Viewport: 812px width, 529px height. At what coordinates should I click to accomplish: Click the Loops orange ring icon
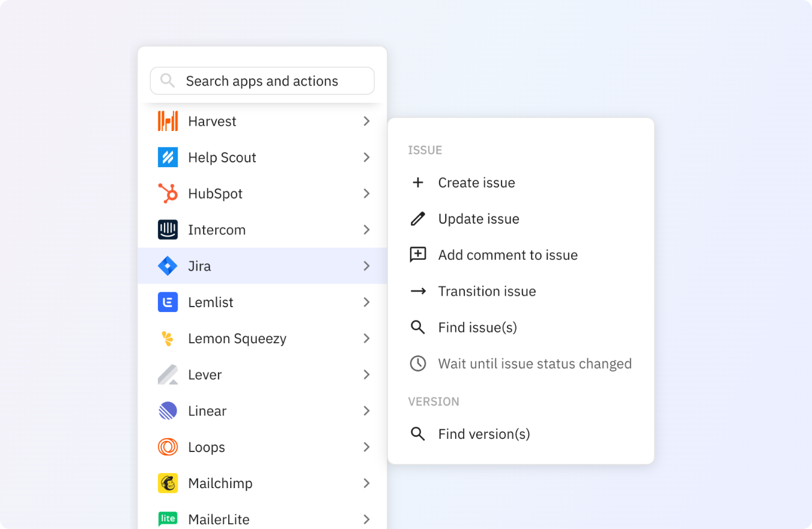[x=168, y=447]
